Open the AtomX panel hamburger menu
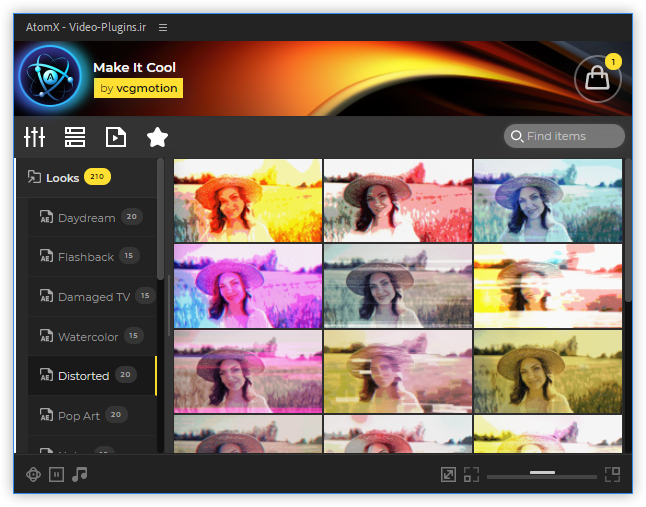Image resolution: width=646 pixels, height=507 pixels. pos(163,28)
